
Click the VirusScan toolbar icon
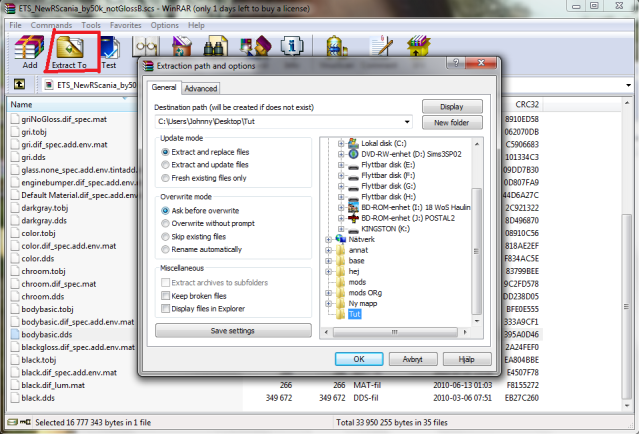pyautogui.click(x=336, y=47)
